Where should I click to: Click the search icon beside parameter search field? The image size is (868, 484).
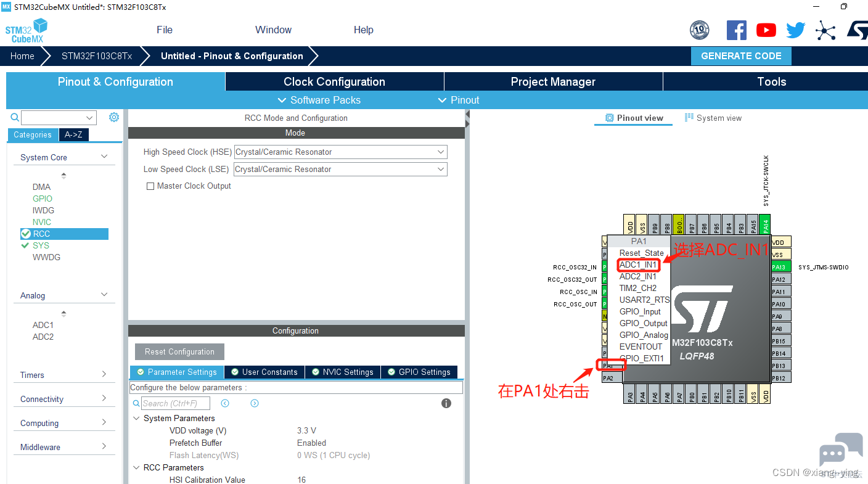coord(136,403)
